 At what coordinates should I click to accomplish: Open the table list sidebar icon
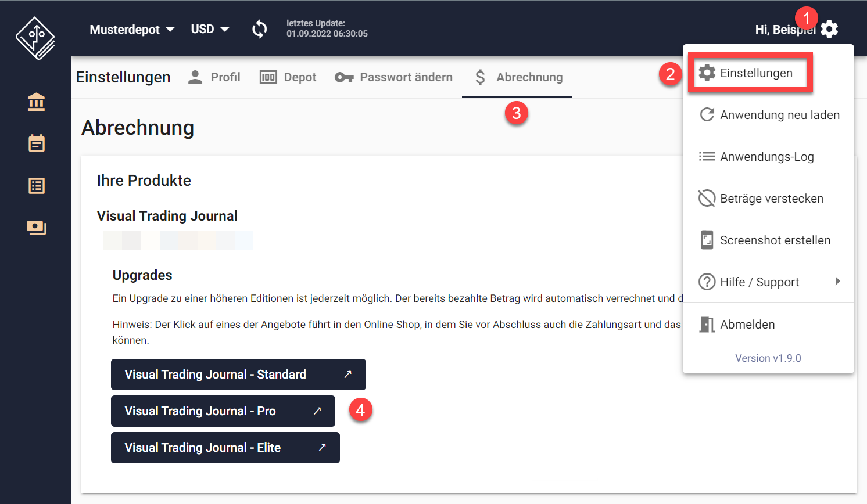(x=37, y=186)
